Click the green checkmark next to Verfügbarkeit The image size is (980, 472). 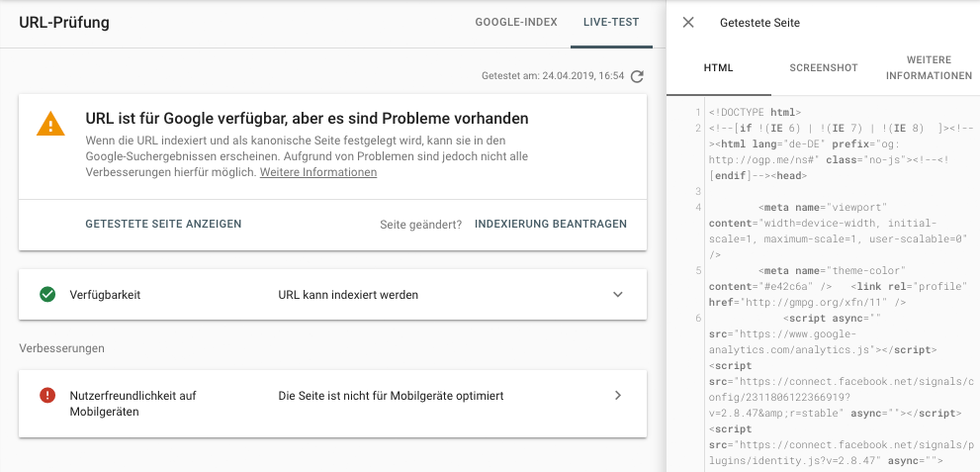coord(46,295)
